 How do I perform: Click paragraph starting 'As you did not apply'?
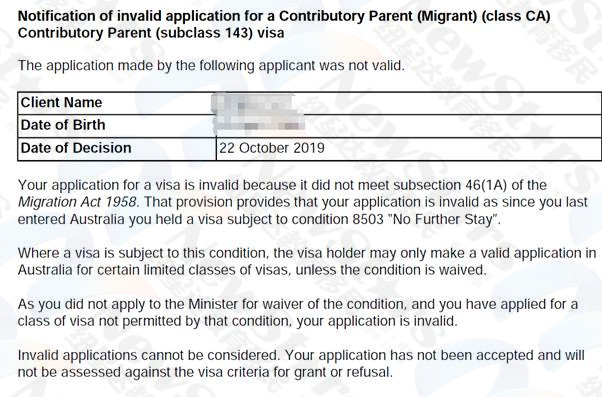[x=298, y=313]
